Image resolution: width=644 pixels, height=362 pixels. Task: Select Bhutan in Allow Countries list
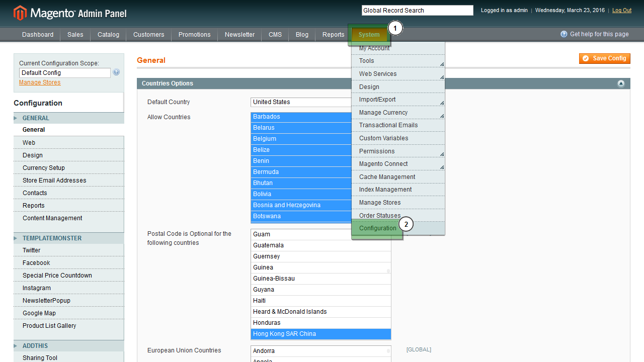pos(301,183)
